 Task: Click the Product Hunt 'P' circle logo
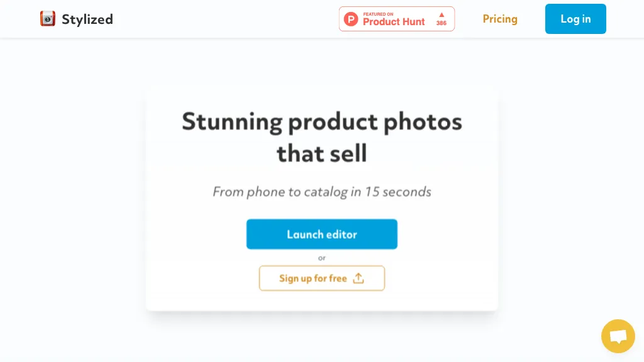[351, 19]
